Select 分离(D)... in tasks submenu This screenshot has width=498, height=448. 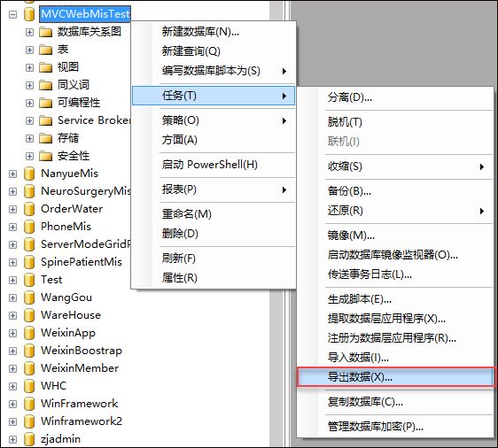pyautogui.click(x=395, y=97)
